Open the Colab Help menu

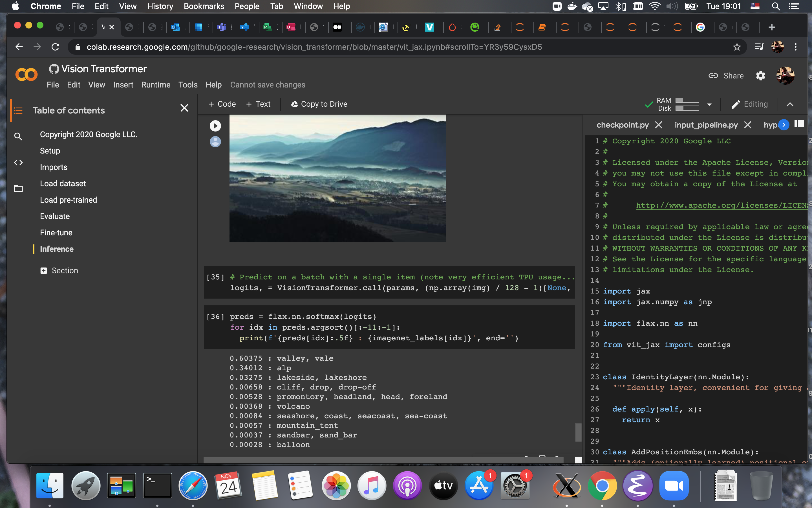tap(213, 85)
